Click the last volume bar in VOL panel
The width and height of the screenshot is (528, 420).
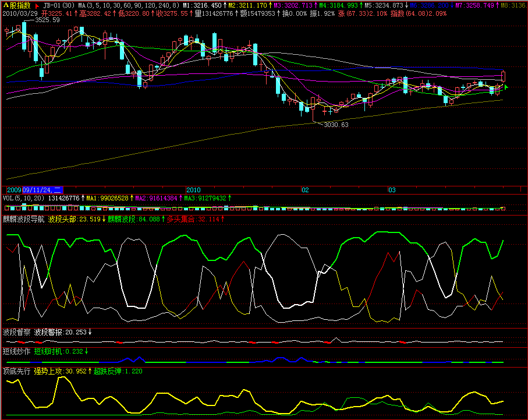504,209
